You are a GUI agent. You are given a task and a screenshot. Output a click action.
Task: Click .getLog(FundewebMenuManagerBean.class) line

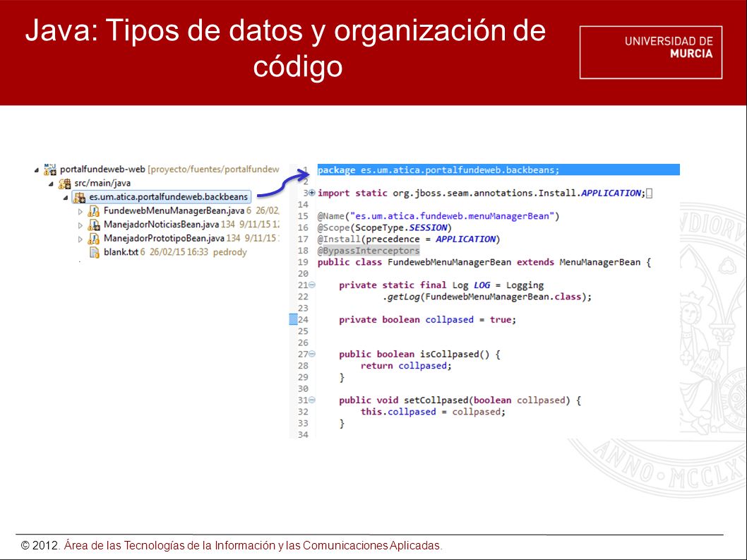point(487,297)
